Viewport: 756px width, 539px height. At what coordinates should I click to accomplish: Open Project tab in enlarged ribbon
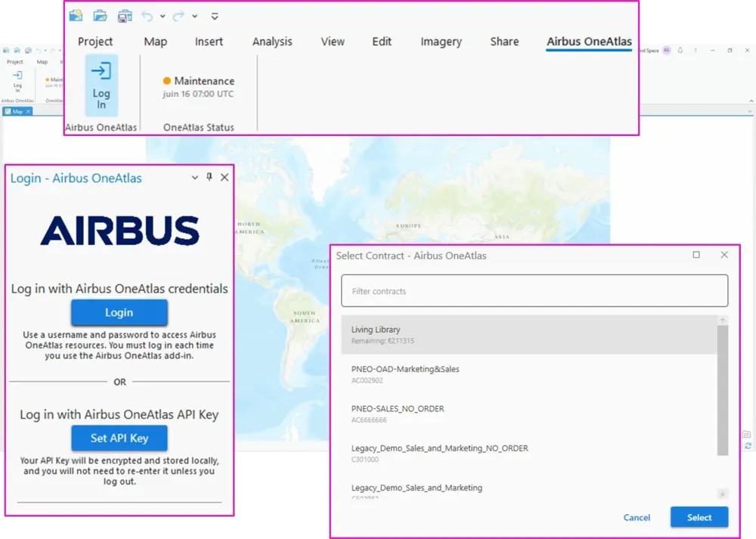[x=95, y=42]
